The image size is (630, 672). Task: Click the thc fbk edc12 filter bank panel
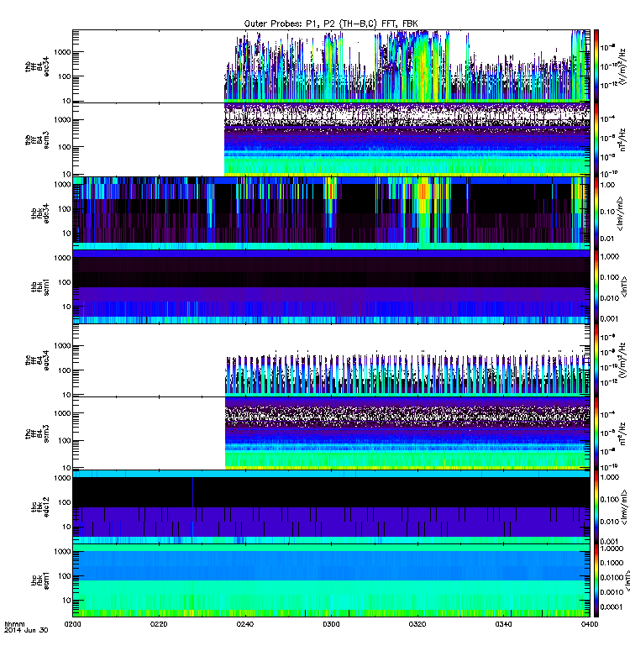click(331, 507)
